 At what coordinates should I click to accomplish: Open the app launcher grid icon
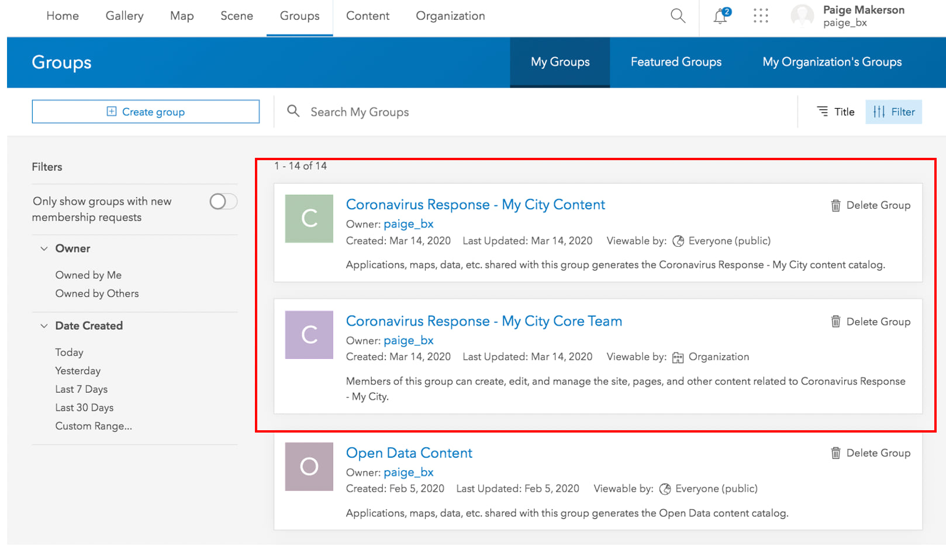tap(761, 16)
